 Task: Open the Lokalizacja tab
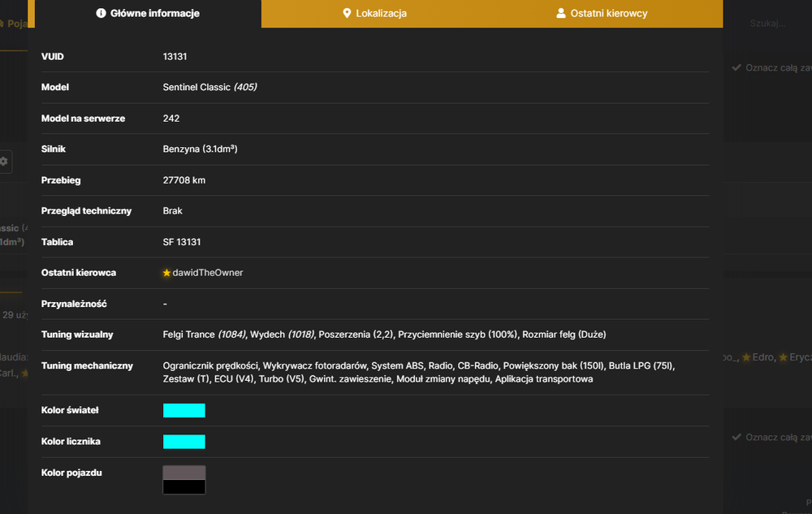(x=375, y=14)
